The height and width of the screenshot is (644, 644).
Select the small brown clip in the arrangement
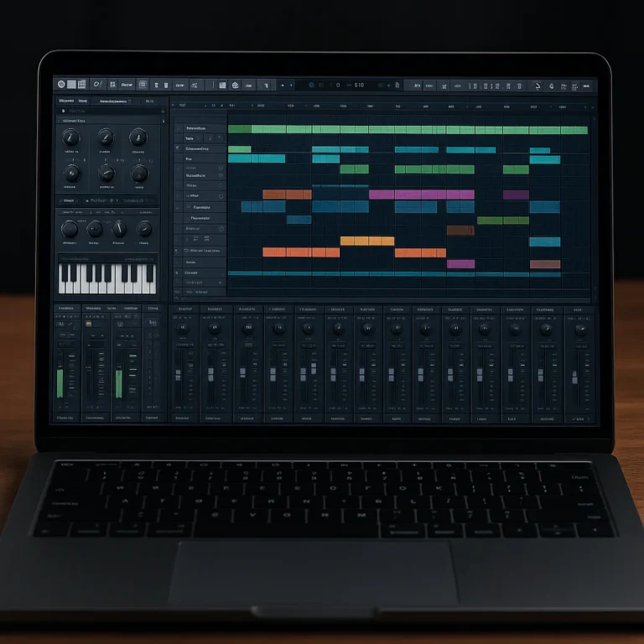(460, 231)
